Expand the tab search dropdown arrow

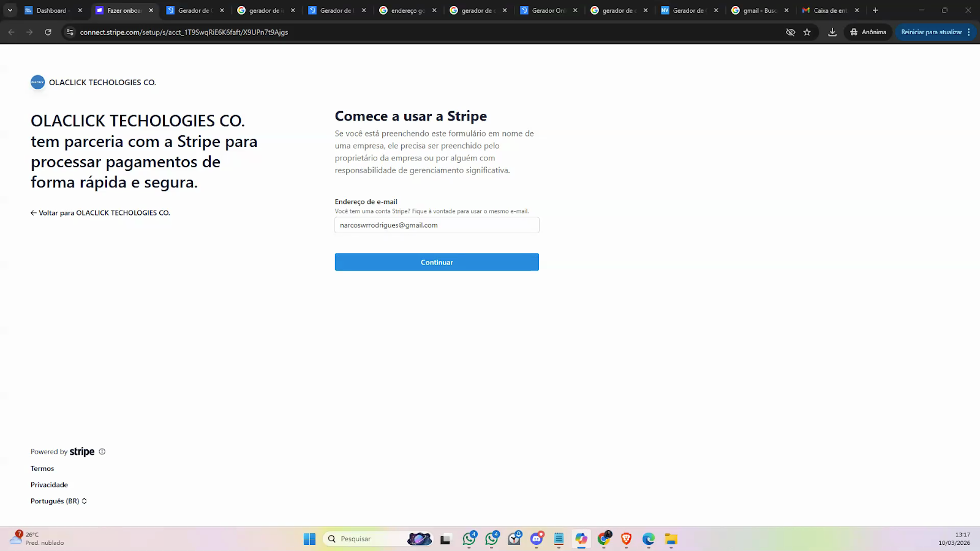pos(10,10)
